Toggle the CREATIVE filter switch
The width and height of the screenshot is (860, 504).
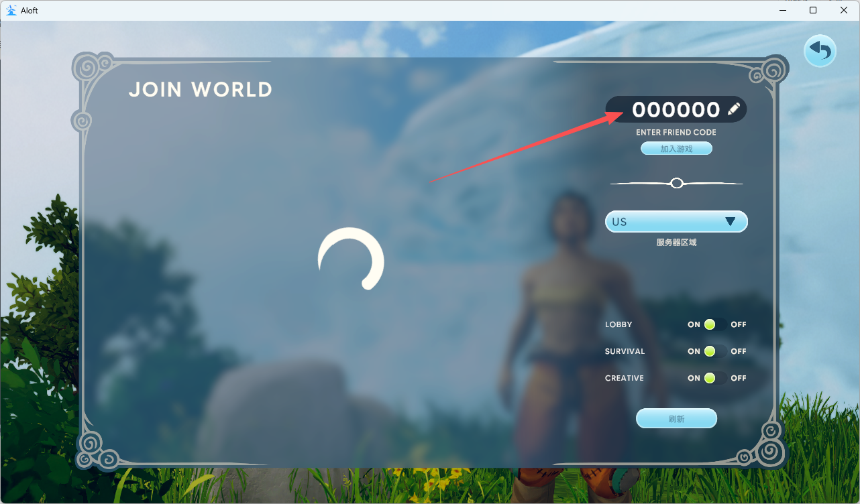click(x=715, y=378)
